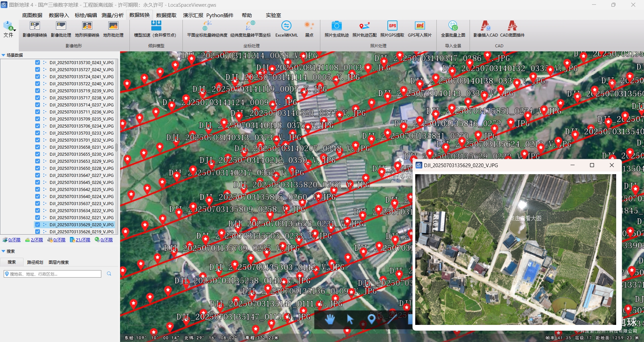Open the 影像拼接转换 tool
Viewport: 644px width, 342px height.
click(35, 29)
